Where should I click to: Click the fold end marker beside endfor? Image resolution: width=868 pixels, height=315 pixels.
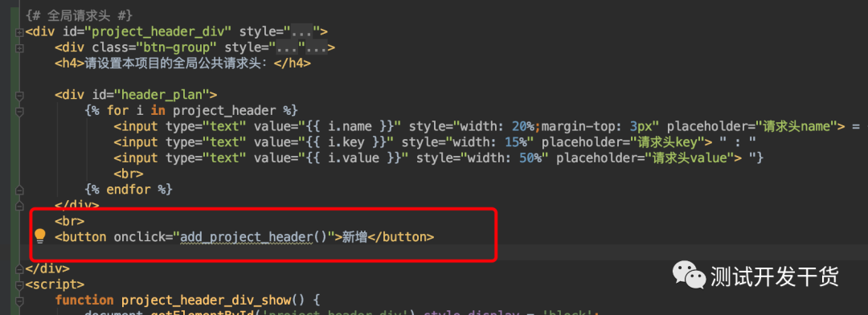pyautogui.click(x=20, y=190)
